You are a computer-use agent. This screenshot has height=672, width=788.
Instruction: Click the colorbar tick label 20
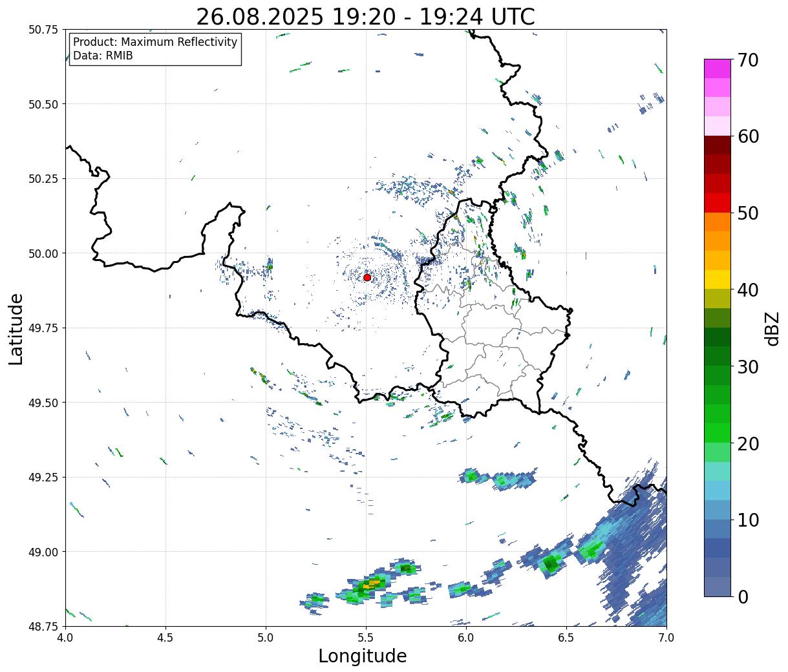[x=747, y=443]
